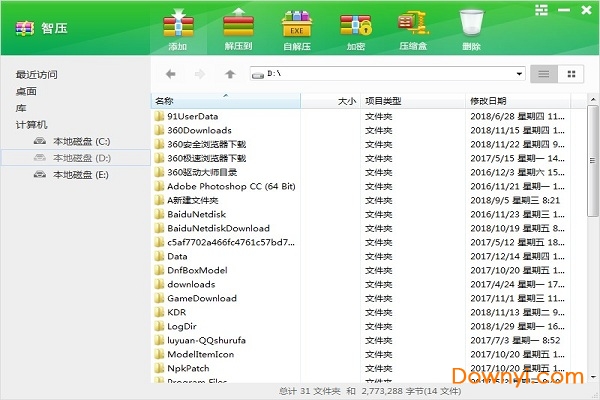Click the 文件夹 type cell in the KDR row

pyautogui.click(x=378, y=312)
